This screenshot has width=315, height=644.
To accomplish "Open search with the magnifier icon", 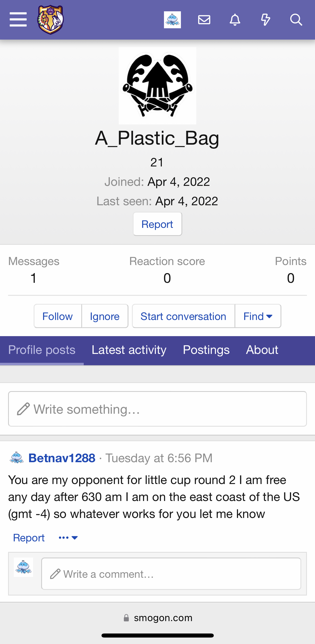I will pyautogui.click(x=296, y=20).
